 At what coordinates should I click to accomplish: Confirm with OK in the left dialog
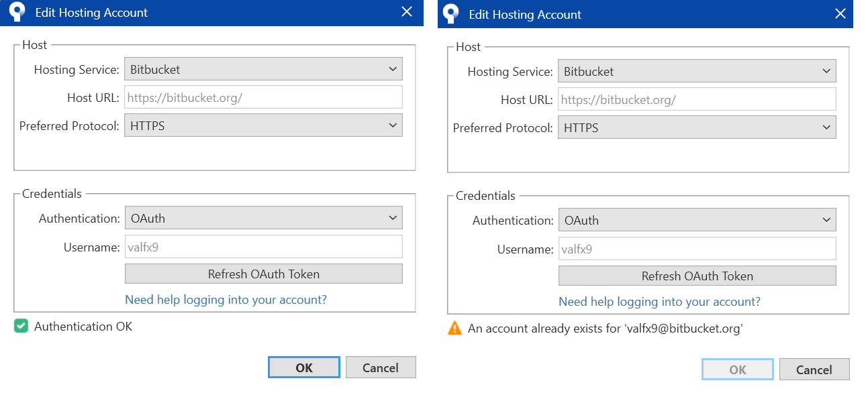(304, 367)
